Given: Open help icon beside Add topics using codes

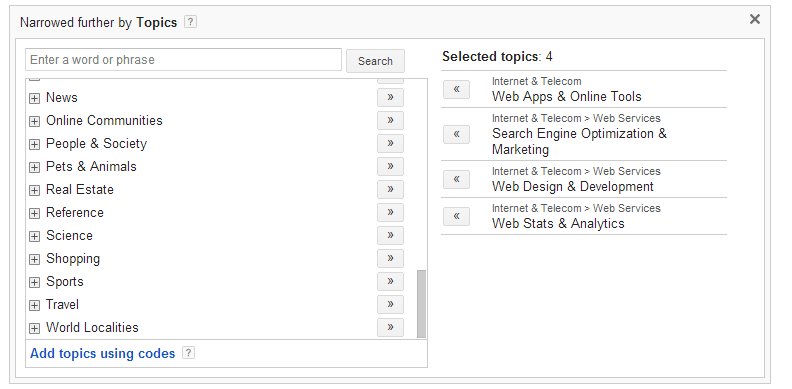Looking at the screenshot, I should (x=188, y=353).
